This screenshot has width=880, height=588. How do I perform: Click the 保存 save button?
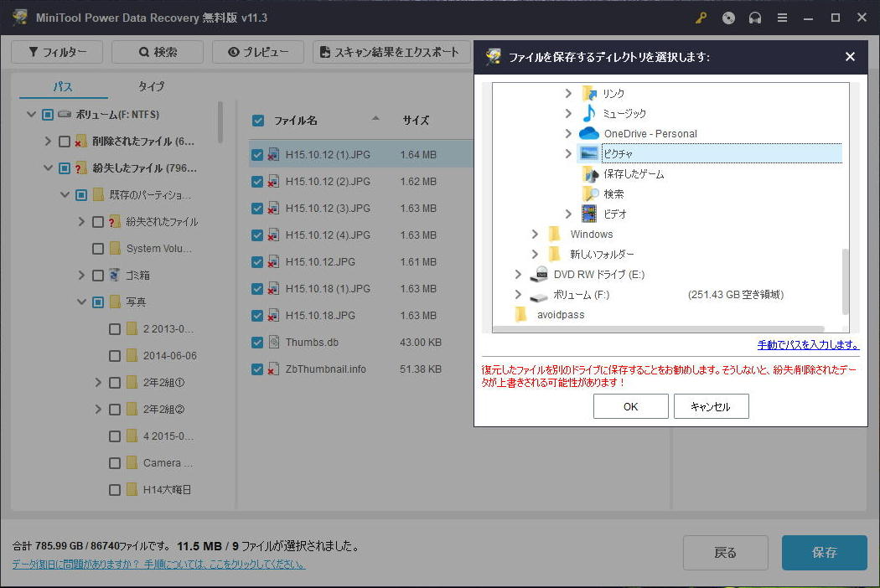824,553
